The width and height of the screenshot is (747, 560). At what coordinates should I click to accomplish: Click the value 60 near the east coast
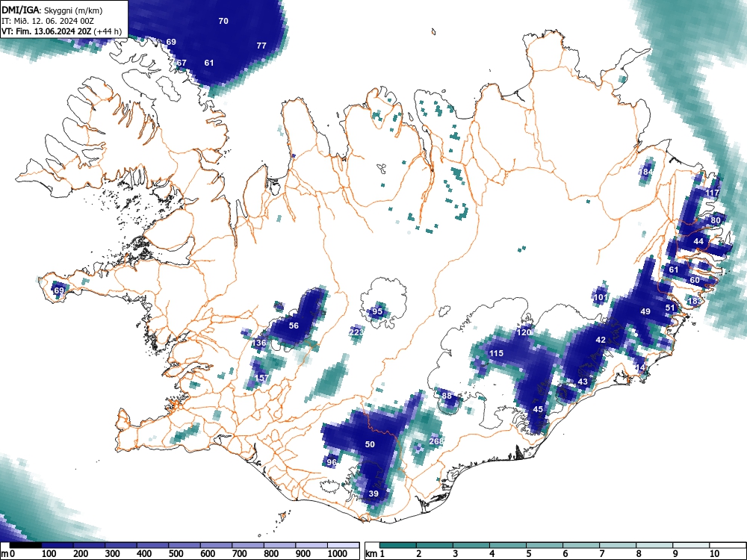click(695, 280)
